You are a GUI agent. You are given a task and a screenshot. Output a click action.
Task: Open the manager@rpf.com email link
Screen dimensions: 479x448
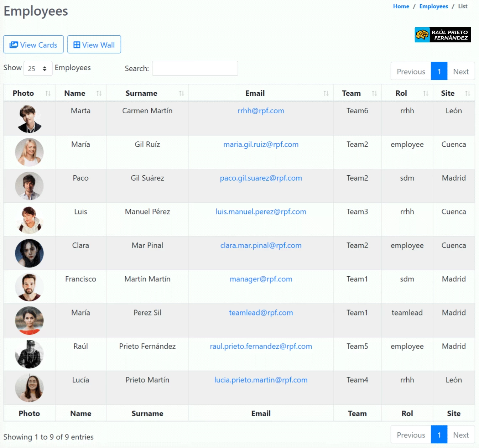coord(261,279)
